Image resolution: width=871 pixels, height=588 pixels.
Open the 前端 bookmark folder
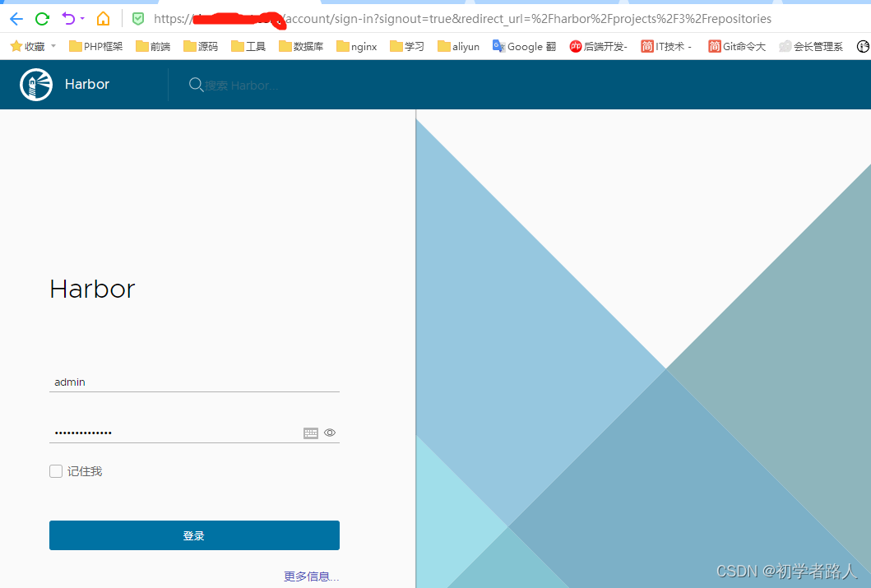153,47
